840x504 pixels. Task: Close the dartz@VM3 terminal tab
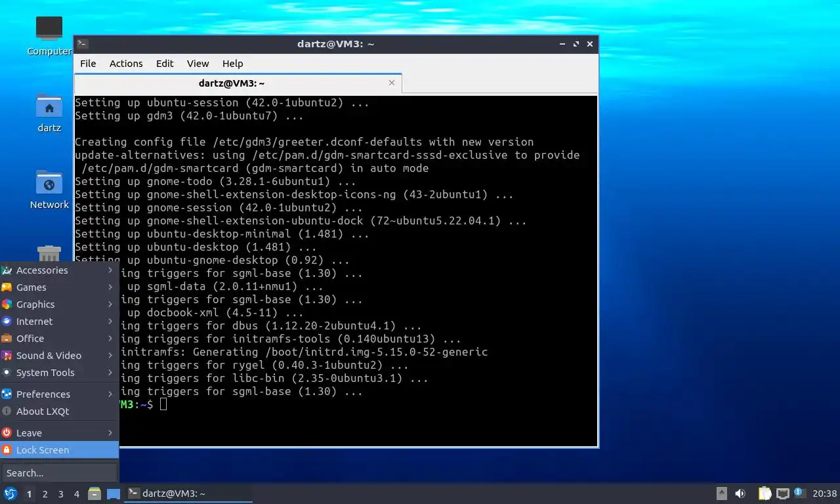(x=392, y=83)
